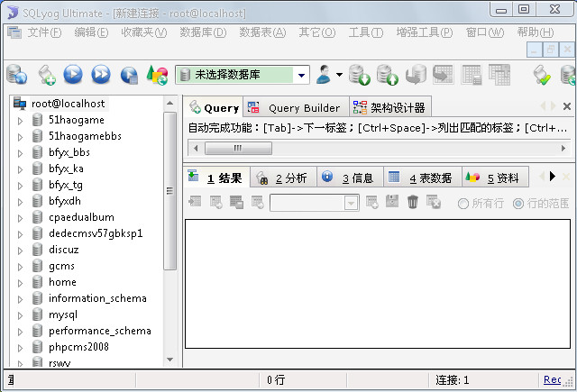Select the 所有行 radio button

(x=463, y=204)
